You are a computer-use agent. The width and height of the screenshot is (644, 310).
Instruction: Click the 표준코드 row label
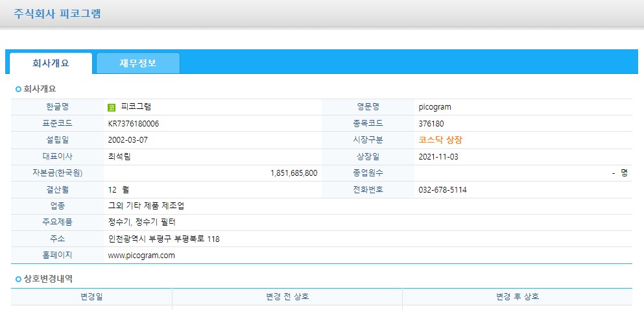point(57,124)
